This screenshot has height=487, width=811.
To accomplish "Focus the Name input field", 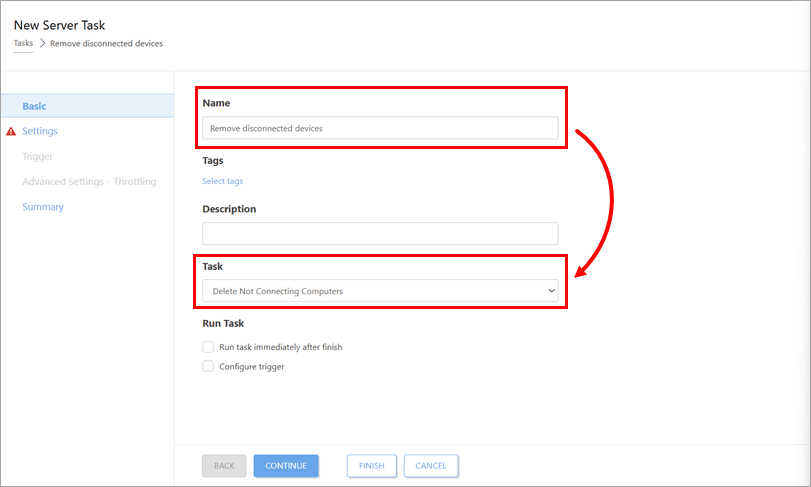I will [x=380, y=128].
